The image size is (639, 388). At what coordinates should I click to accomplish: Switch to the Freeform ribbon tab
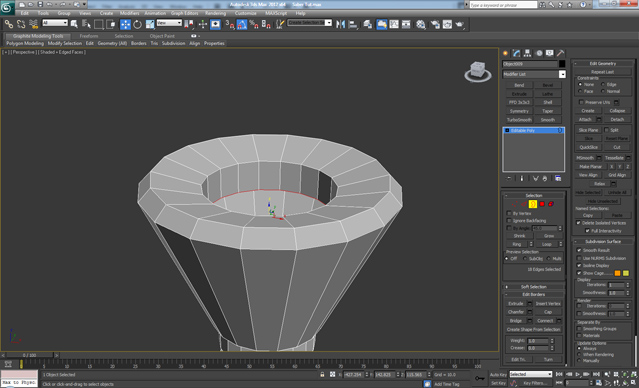[89, 36]
